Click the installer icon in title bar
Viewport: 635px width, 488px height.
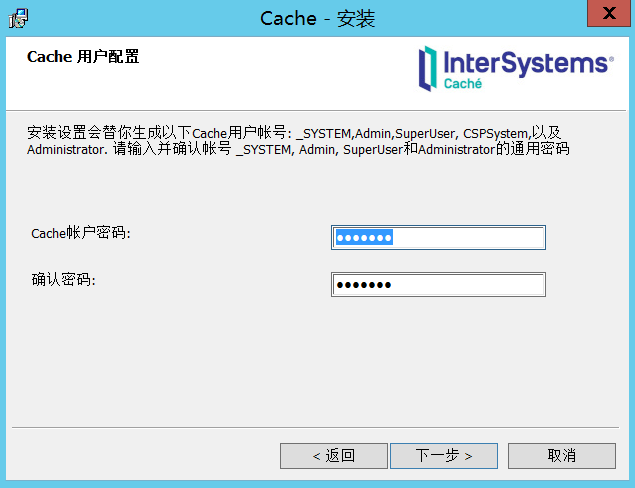tap(18, 18)
